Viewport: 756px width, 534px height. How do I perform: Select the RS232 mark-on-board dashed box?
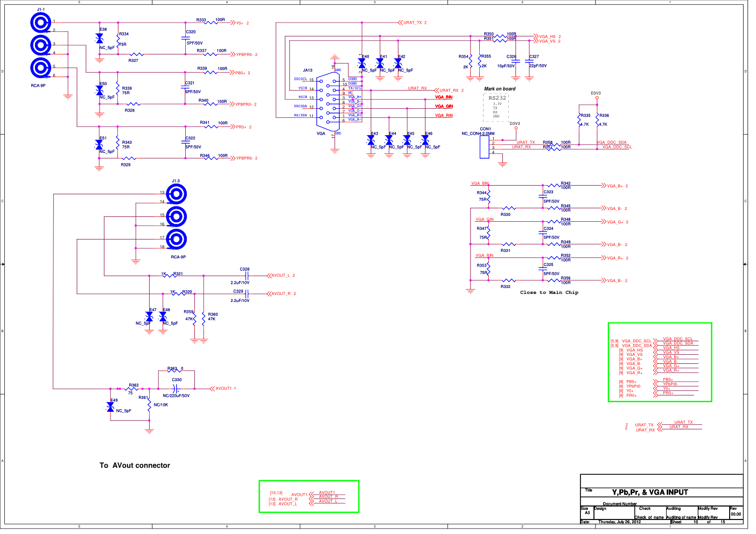click(x=496, y=108)
